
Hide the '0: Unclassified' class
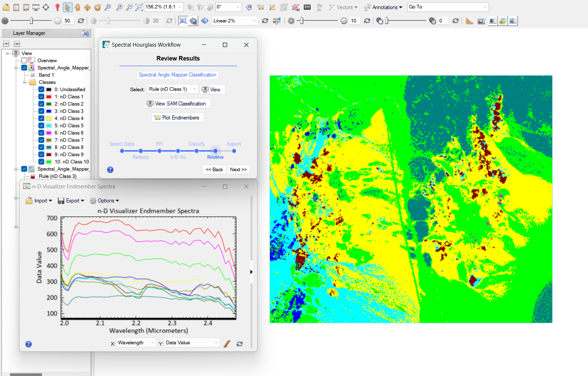pos(41,89)
